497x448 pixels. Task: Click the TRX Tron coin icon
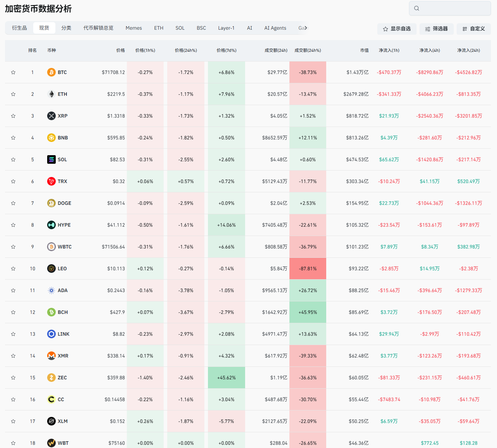[x=51, y=181]
